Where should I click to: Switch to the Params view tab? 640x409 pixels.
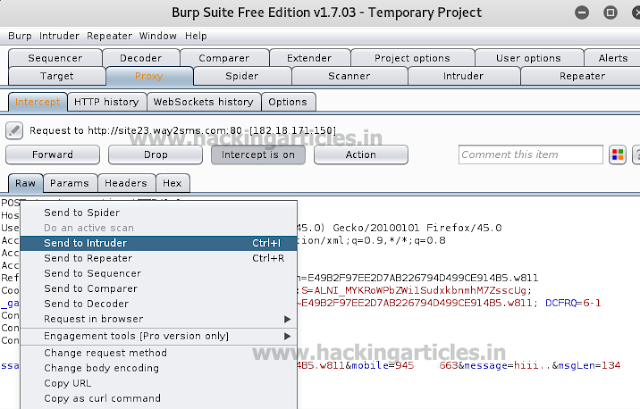pos(69,183)
